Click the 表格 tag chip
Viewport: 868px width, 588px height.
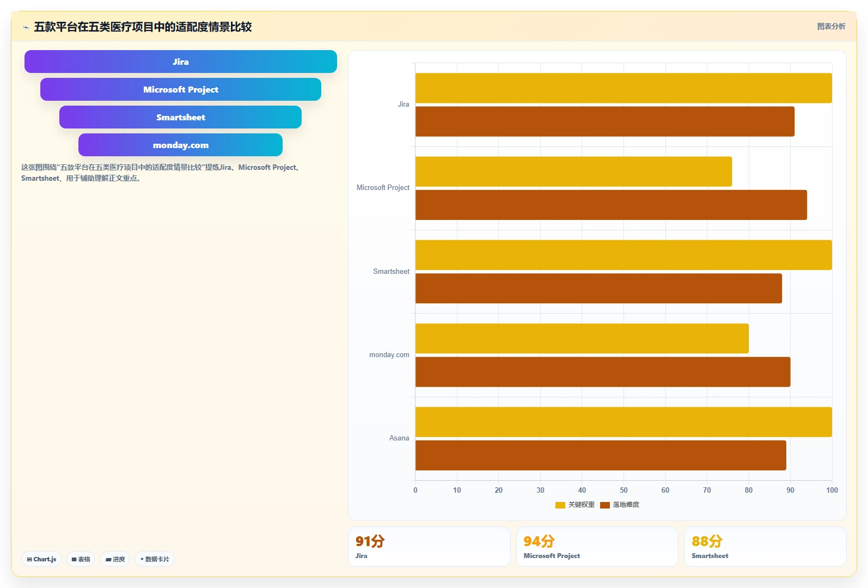pyautogui.click(x=81, y=559)
